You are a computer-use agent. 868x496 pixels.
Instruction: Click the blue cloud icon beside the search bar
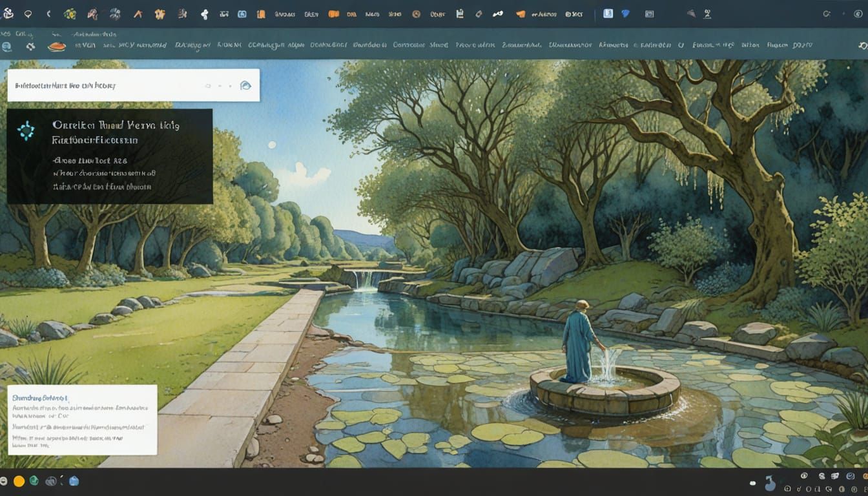click(x=245, y=85)
